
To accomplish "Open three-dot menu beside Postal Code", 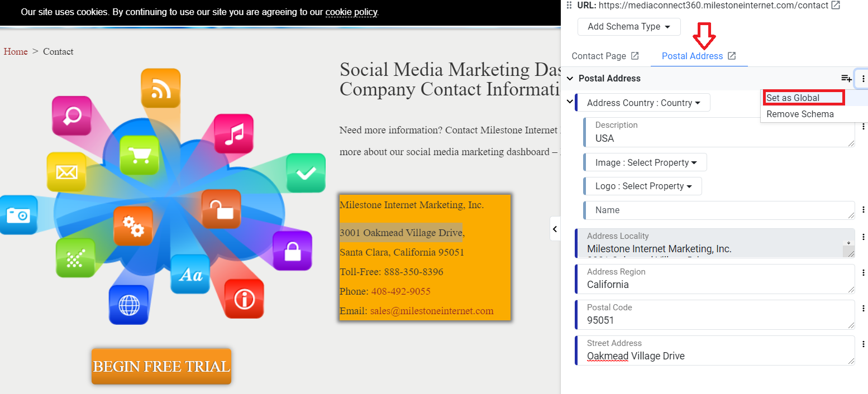I will click(863, 309).
